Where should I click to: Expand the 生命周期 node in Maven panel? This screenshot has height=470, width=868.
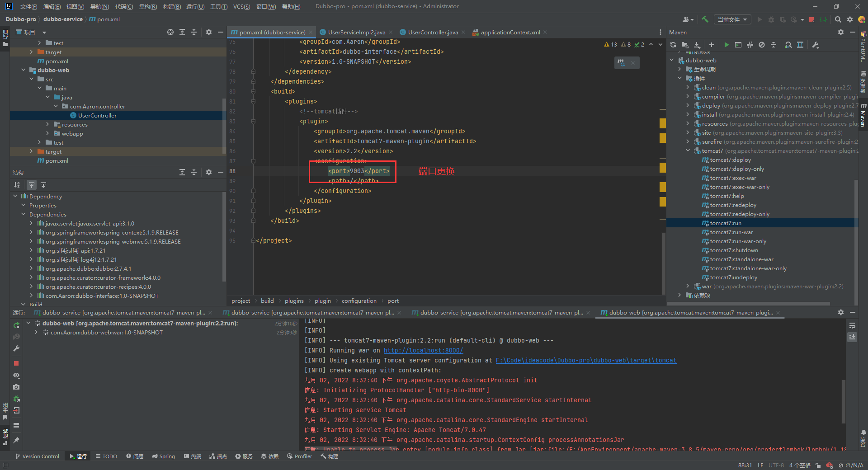tap(679, 69)
